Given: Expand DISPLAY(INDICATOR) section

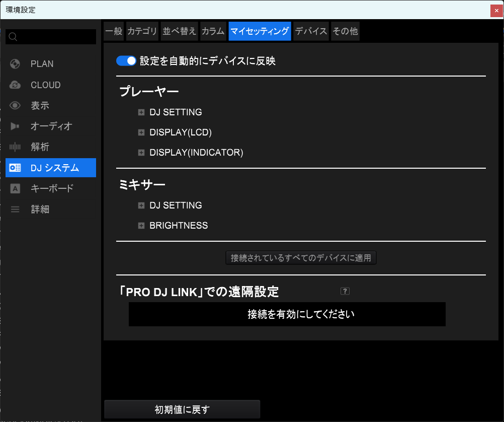Looking at the screenshot, I should (141, 153).
